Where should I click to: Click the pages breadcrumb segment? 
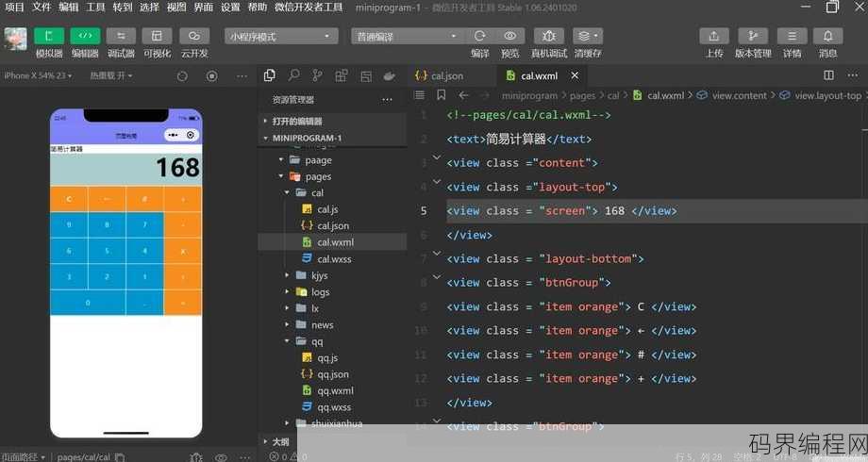pos(582,95)
